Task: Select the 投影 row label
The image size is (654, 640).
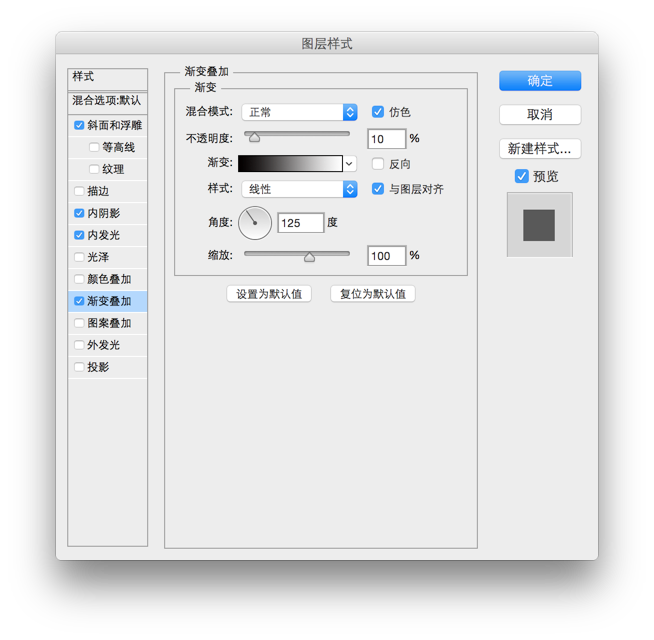Action: (98, 367)
